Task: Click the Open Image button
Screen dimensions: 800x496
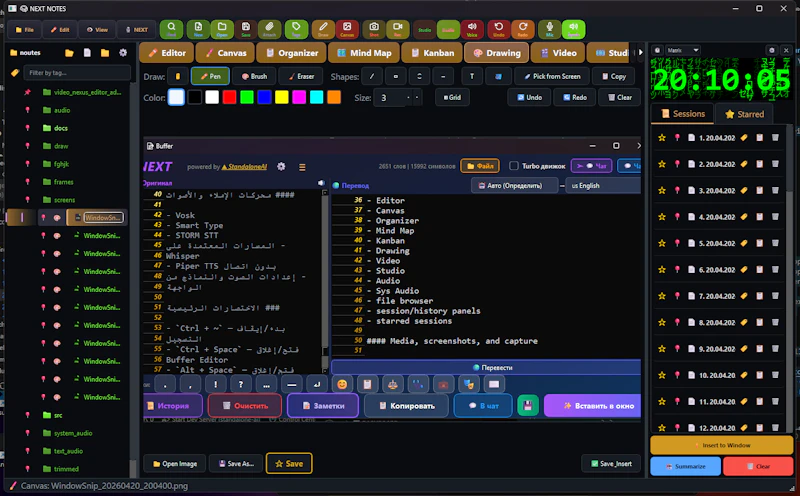Action: point(174,463)
